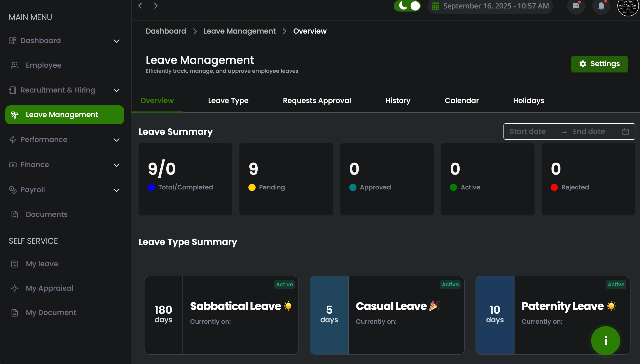Screen dimensions: 640x364
Task: Open the Casual Leave card
Action: click(x=387, y=315)
